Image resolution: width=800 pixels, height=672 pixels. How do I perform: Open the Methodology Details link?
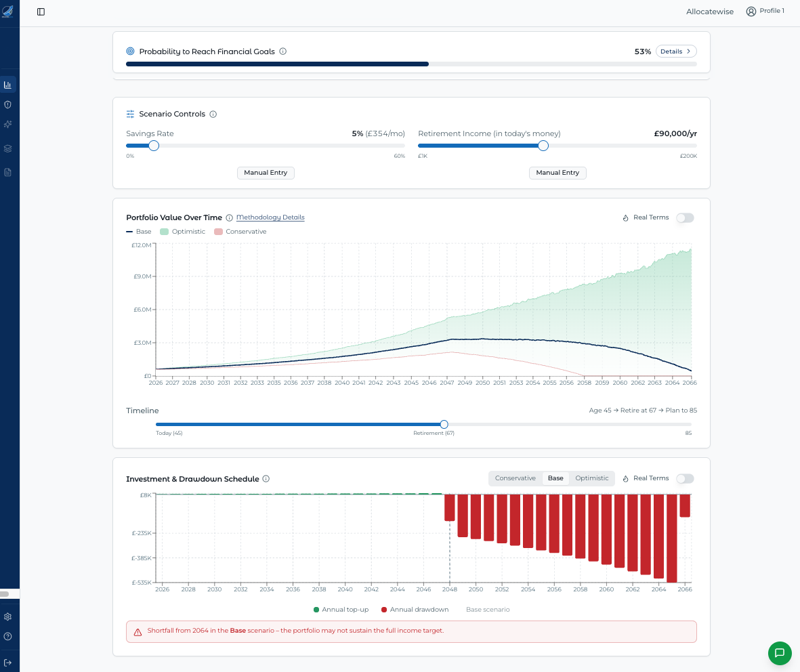(270, 217)
